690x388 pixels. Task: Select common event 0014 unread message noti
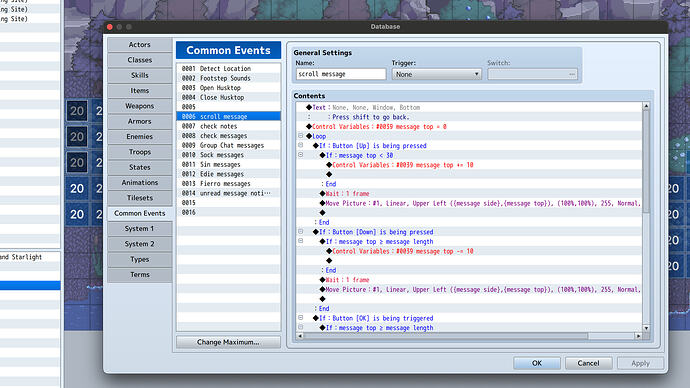coord(228,193)
